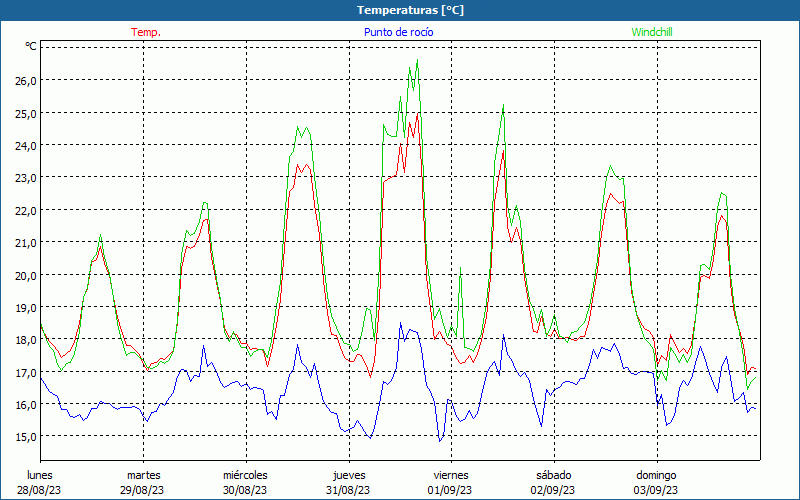Click the 03/09/23 date label
The width and height of the screenshot is (800, 500).
(x=656, y=490)
